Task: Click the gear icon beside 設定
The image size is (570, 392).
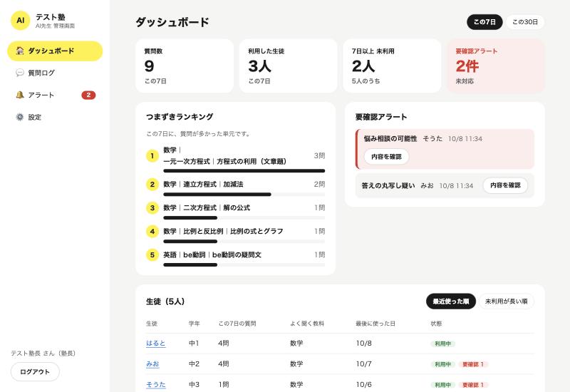Action: 20,117
